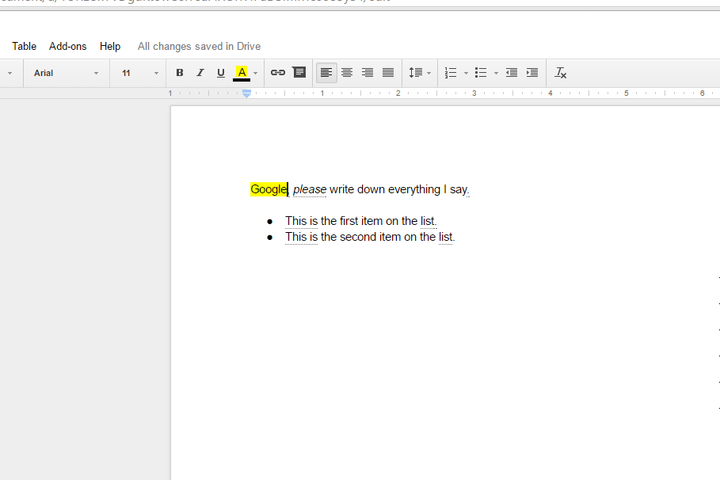Click 'This is the second item' bullet text
The height and width of the screenshot is (480, 720).
pyautogui.click(x=370, y=237)
